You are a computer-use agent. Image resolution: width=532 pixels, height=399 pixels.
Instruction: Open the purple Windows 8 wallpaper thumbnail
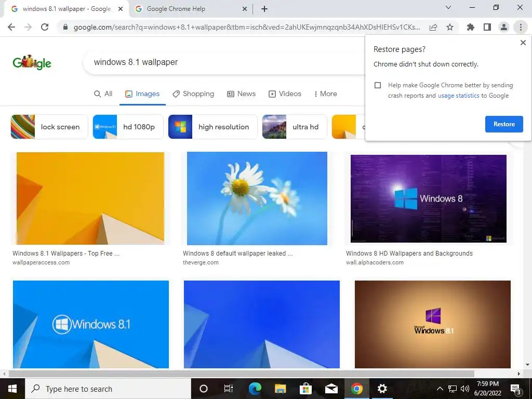[x=428, y=198]
